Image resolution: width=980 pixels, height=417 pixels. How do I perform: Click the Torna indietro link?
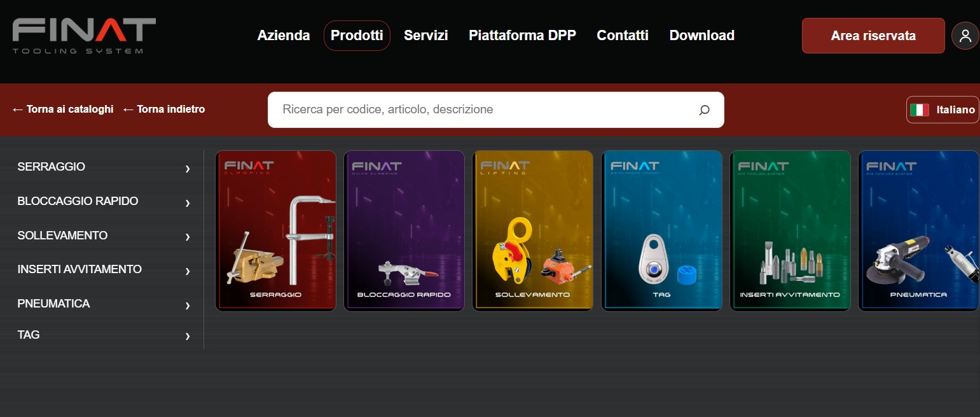164,110
